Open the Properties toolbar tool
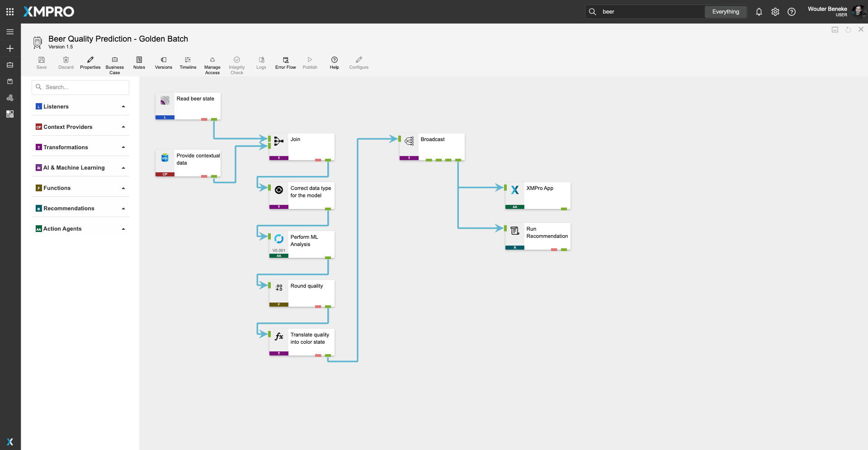Screen dimensions: 868x450 [x=90, y=62]
